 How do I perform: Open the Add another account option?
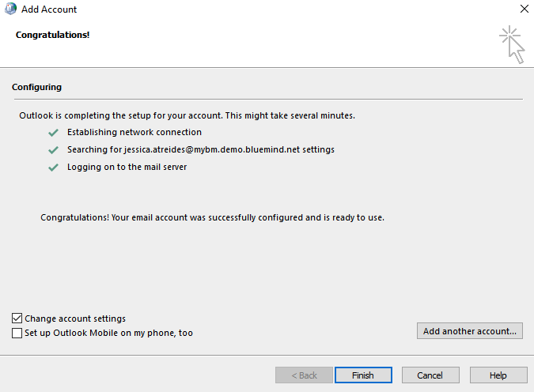pos(470,330)
